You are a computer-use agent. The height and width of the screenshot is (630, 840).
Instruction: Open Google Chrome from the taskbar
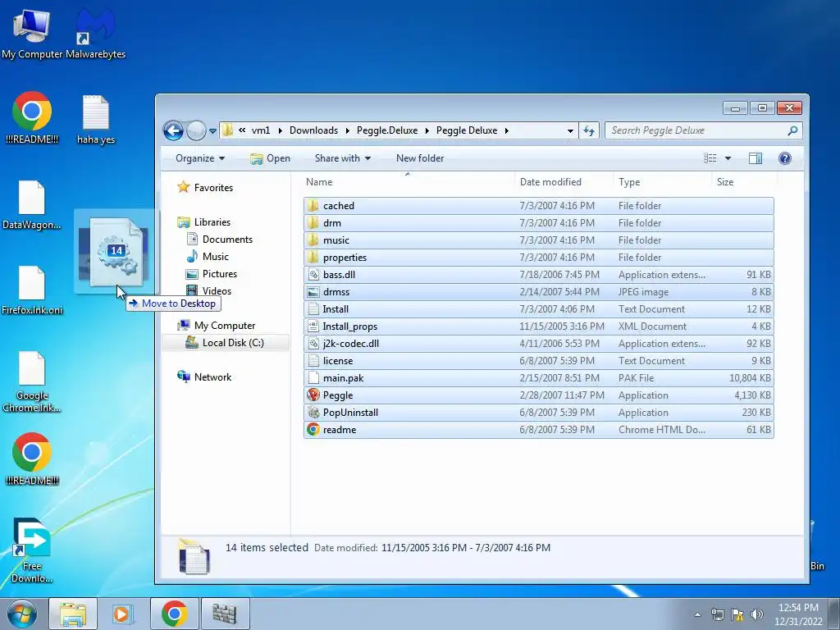pos(174,614)
